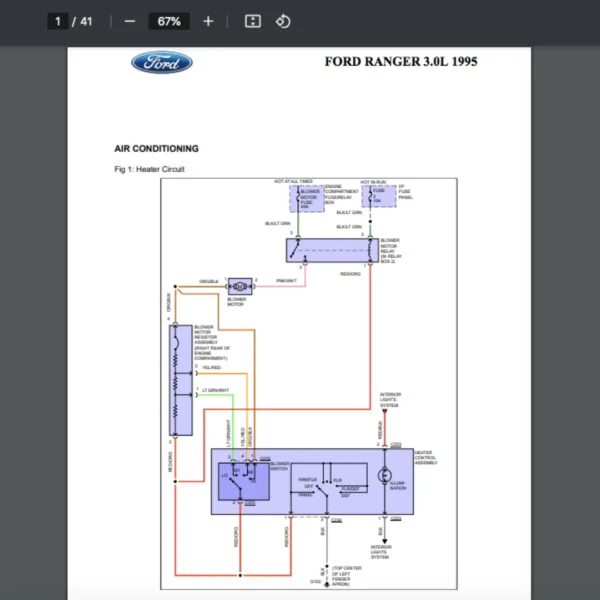Click the 'PNK/WHT' wire label
The image size is (600, 600).
[286, 280]
